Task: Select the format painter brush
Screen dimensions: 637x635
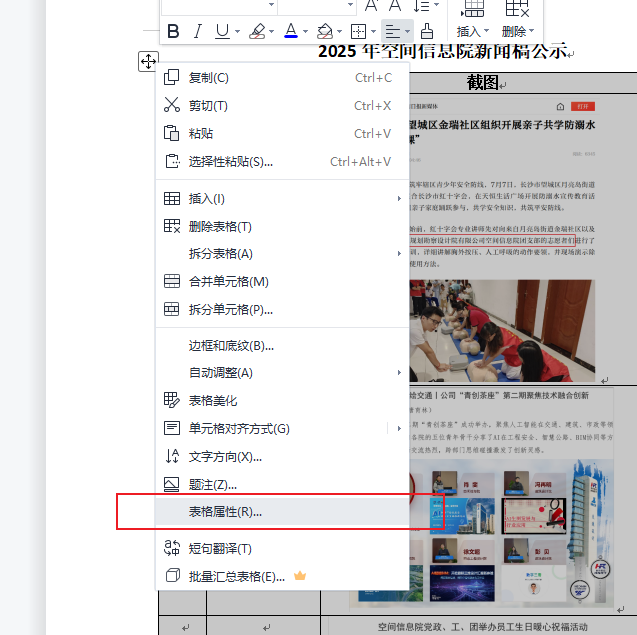Action: pyautogui.click(x=427, y=31)
